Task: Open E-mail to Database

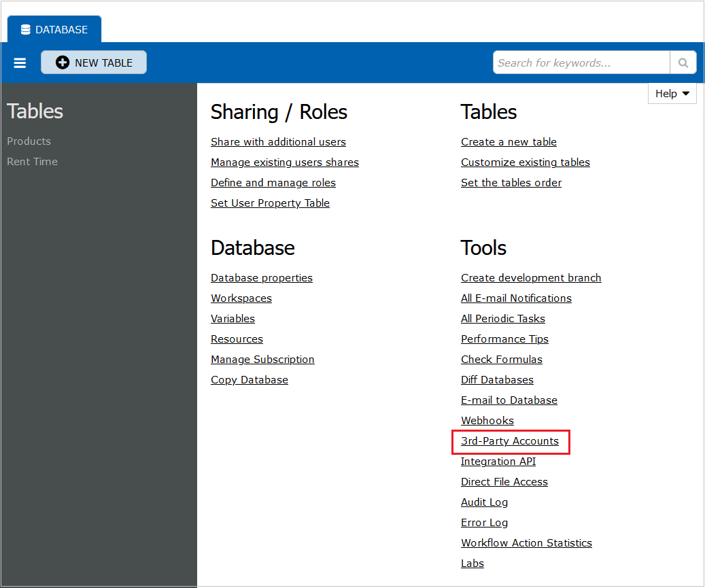Action: tap(509, 400)
